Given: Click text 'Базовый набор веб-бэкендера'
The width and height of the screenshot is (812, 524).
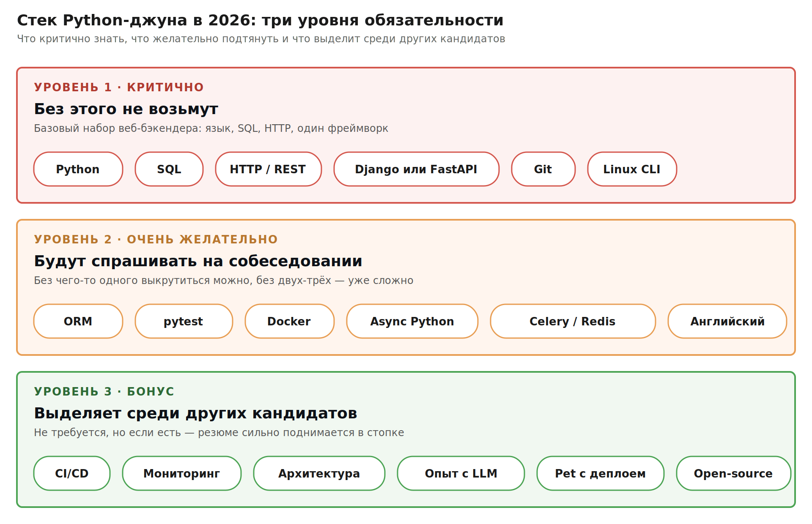Looking at the screenshot, I should click(x=116, y=128).
